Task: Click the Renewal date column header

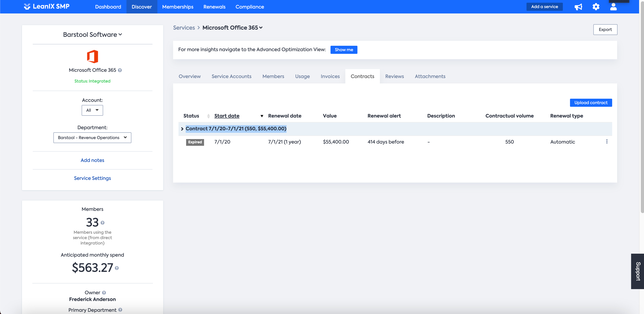Action: click(x=285, y=116)
